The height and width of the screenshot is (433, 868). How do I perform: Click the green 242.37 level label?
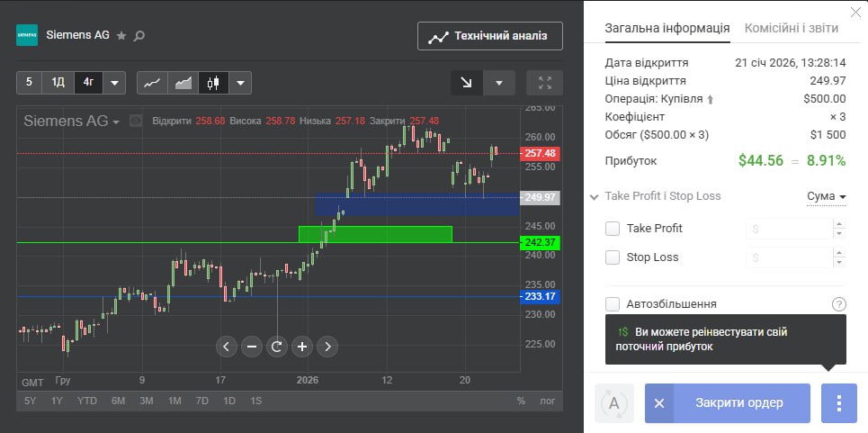point(541,242)
